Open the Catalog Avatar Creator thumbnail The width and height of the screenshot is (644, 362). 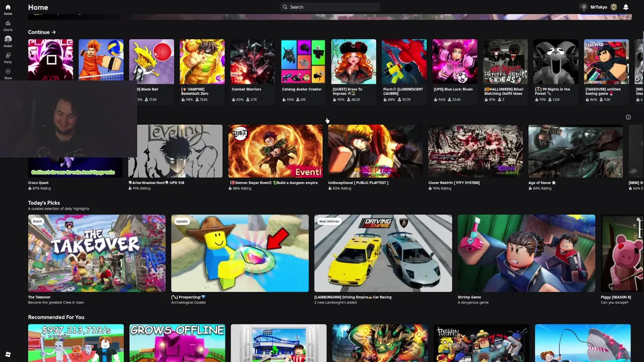(x=303, y=61)
